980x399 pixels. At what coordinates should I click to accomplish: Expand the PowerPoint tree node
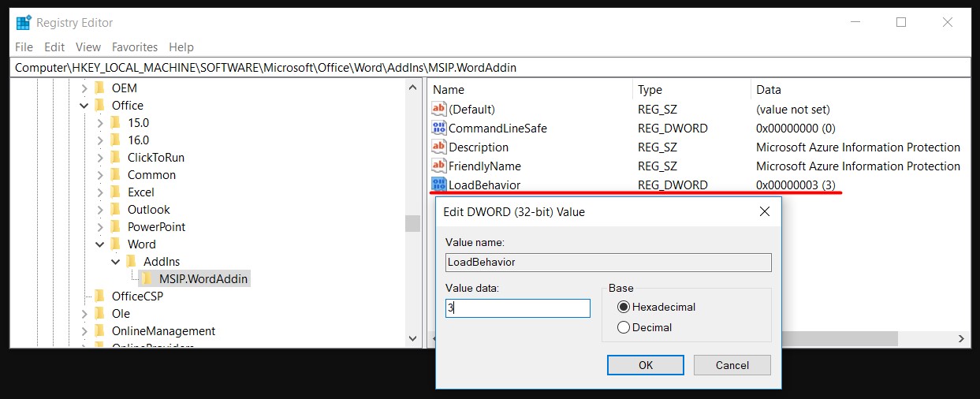pyautogui.click(x=99, y=227)
